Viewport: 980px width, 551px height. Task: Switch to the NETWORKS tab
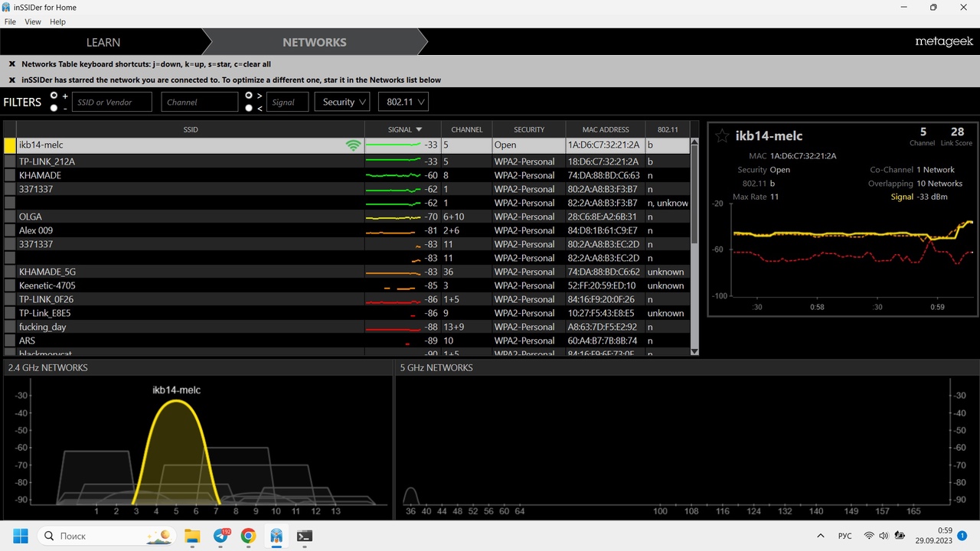click(x=315, y=42)
